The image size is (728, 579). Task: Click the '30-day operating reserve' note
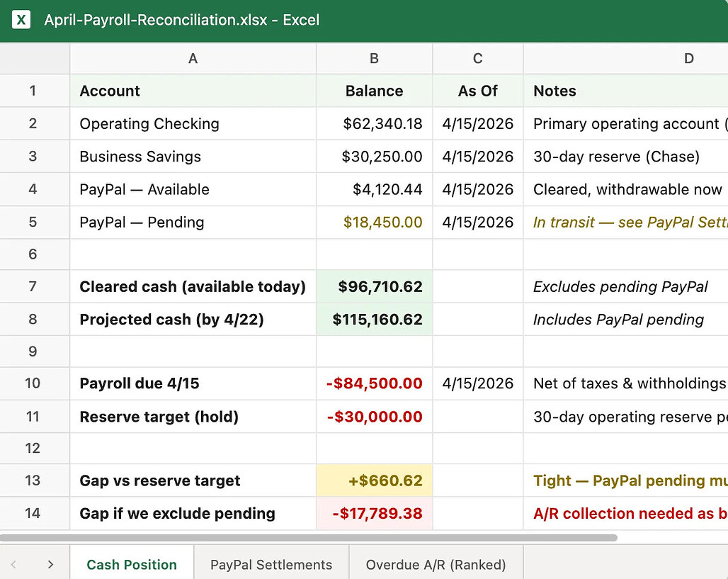tap(626, 417)
